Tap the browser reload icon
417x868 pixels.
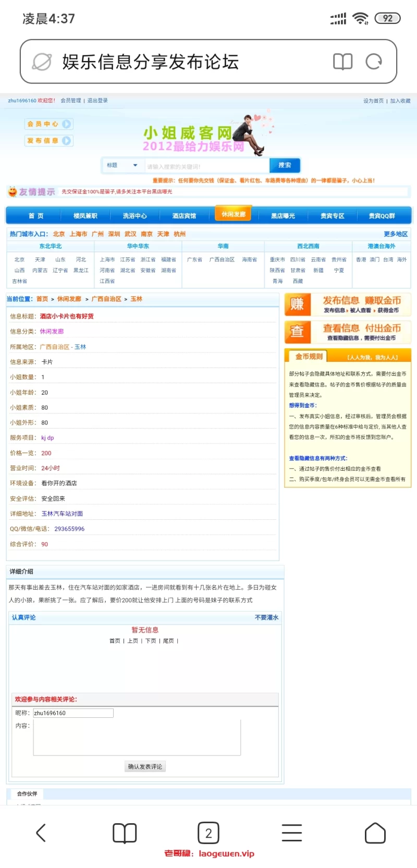(x=374, y=62)
